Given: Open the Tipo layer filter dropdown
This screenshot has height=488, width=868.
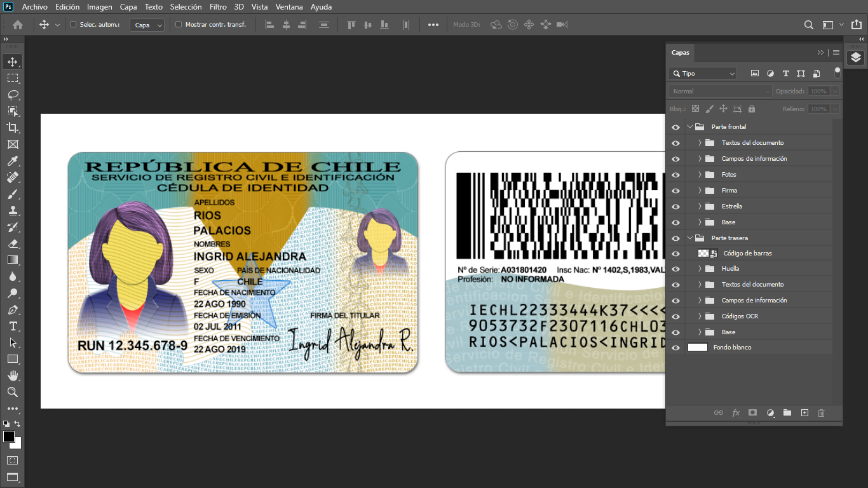Looking at the screenshot, I should pyautogui.click(x=702, y=74).
